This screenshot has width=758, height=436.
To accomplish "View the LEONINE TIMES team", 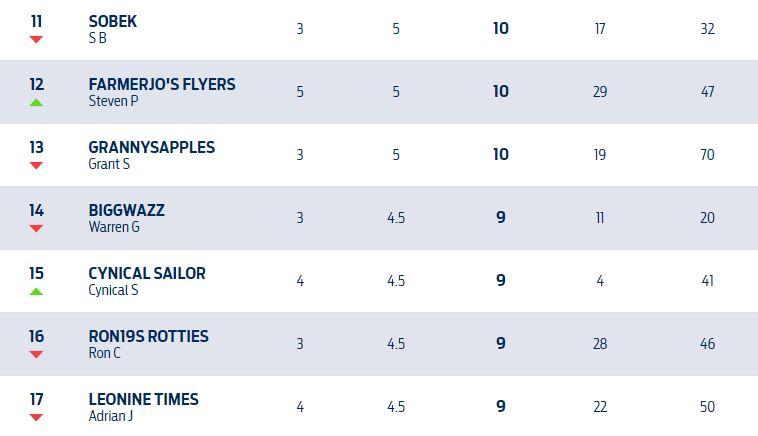I will point(143,399).
